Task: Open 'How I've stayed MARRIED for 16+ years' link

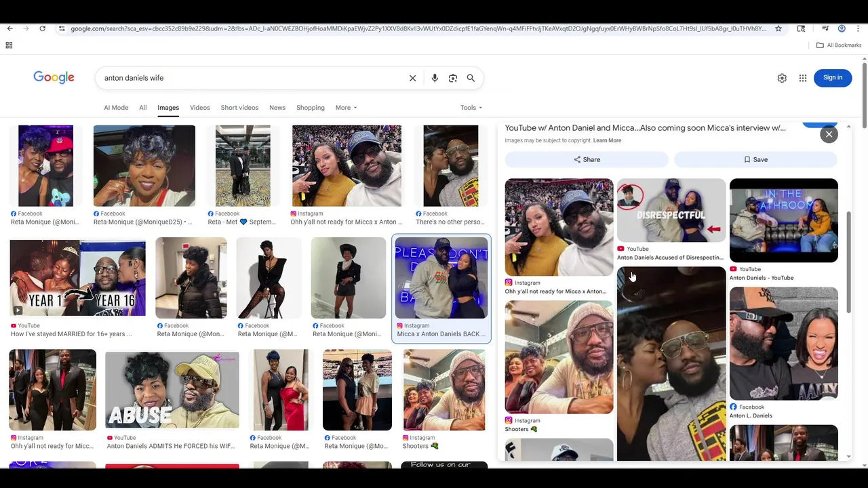Action: pyautogui.click(x=71, y=334)
